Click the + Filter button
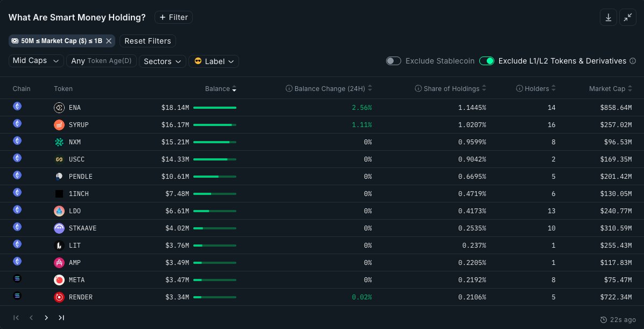 tap(173, 17)
